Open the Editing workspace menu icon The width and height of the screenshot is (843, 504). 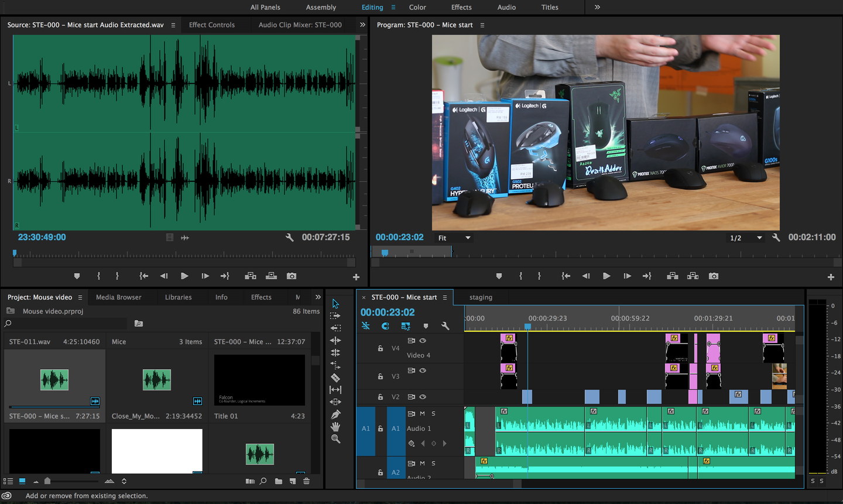(x=393, y=7)
